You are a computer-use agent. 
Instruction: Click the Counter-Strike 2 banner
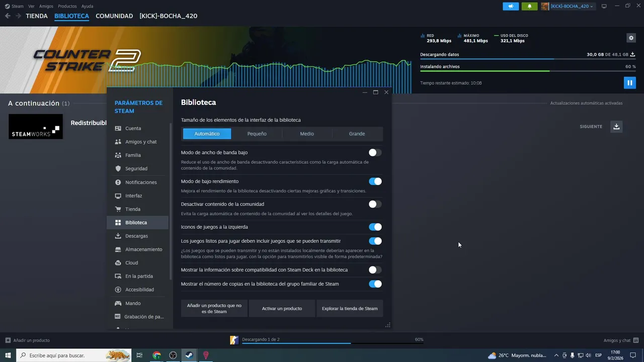pos(206,60)
